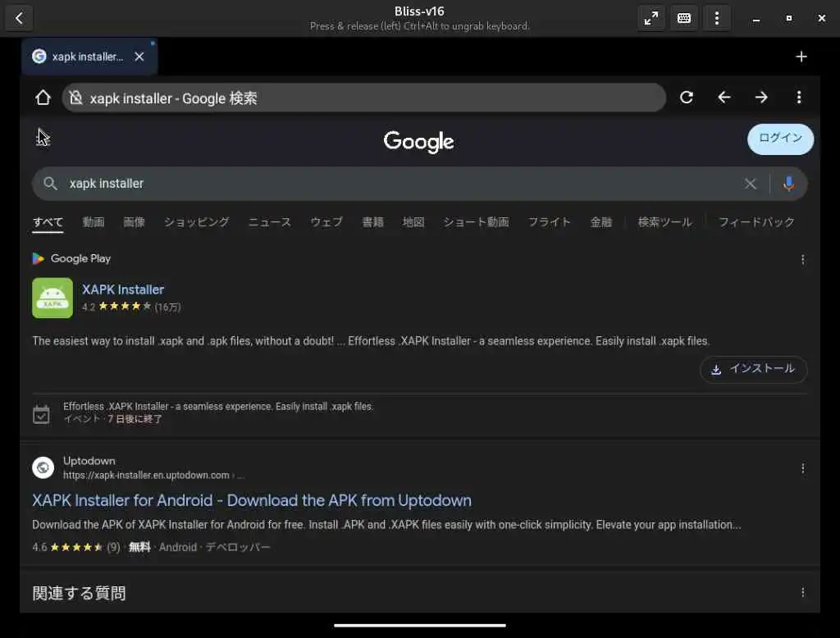Switch to the 動画 tab
The image size is (840, 638).
[x=94, y=222]
